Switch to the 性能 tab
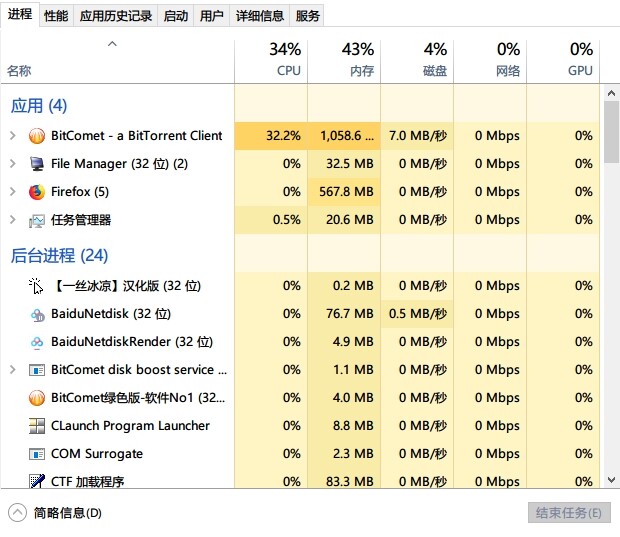Screen dimensions: 620x537 pyautogui.click(x=56, y=16)
